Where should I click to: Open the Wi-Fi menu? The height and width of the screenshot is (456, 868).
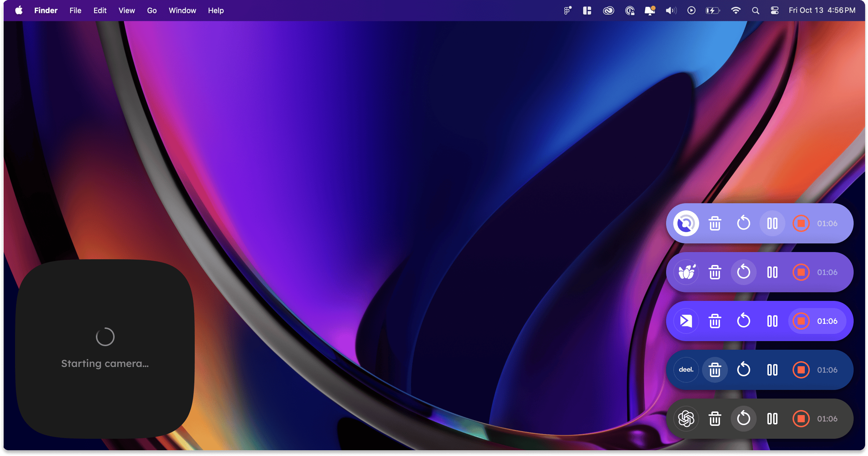click(735, 10)
